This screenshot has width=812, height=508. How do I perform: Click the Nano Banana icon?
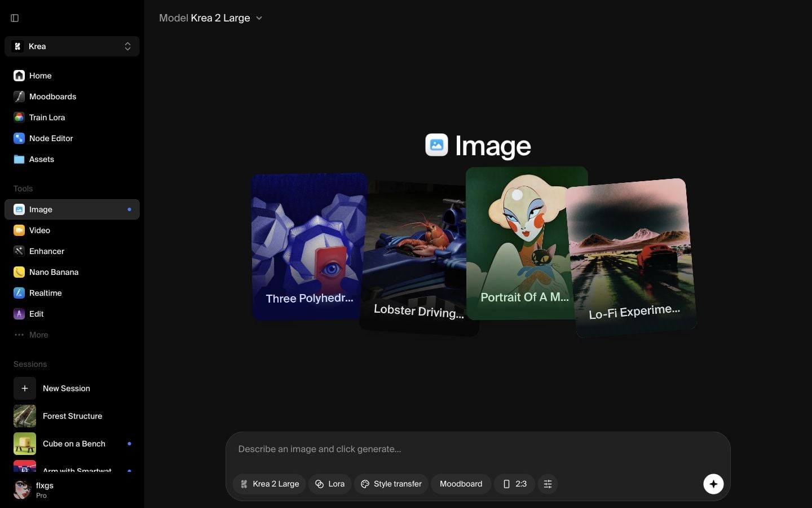[x=19, y=272]
